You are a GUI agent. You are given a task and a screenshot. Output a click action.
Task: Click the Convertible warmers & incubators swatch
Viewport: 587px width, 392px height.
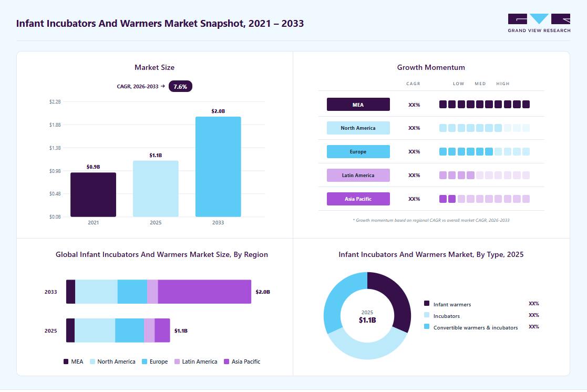point(427,326)
